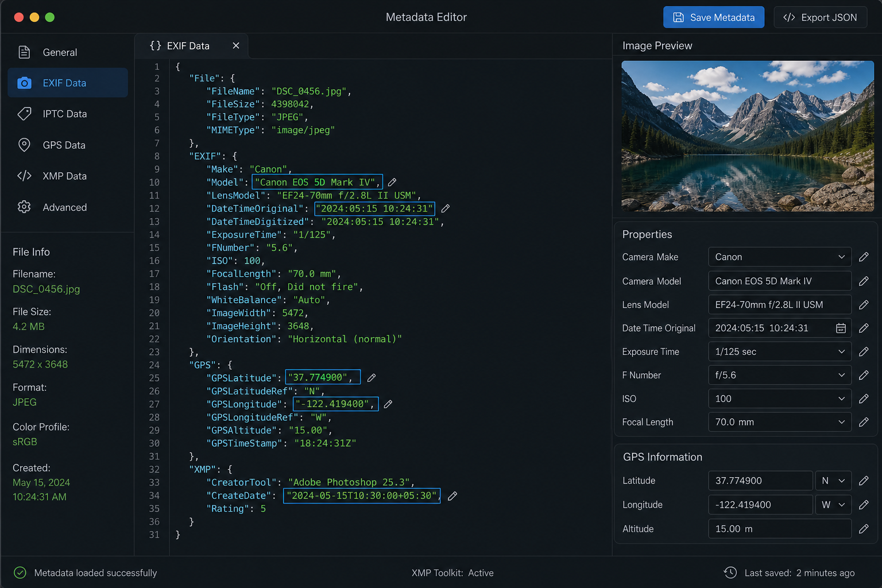Screen dimensions: 882x588
Task: Click the "sRGB" color profile value
Action: pos(25,442)
